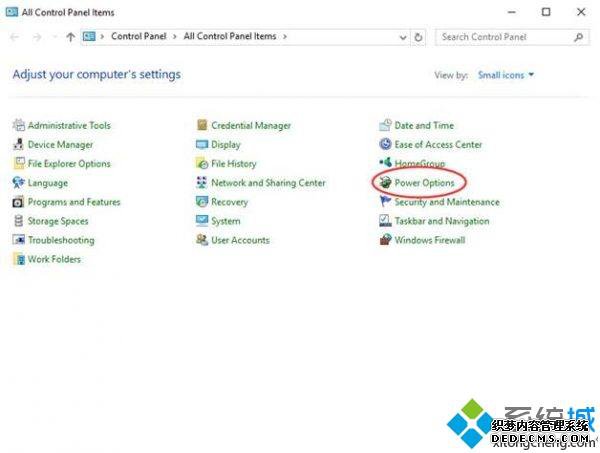Click the Control Panel breadcrumb

click(139, 36)
